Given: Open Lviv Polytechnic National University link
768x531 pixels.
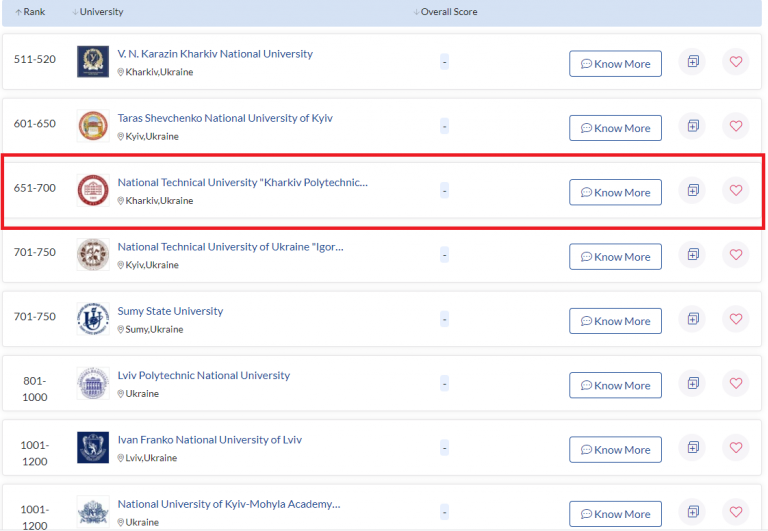Looking at the screenshot, I should (x=204, y=375).
